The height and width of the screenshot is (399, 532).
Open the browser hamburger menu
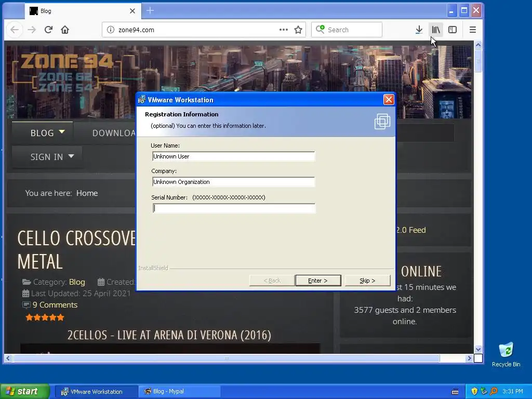[x=473, y=30]
